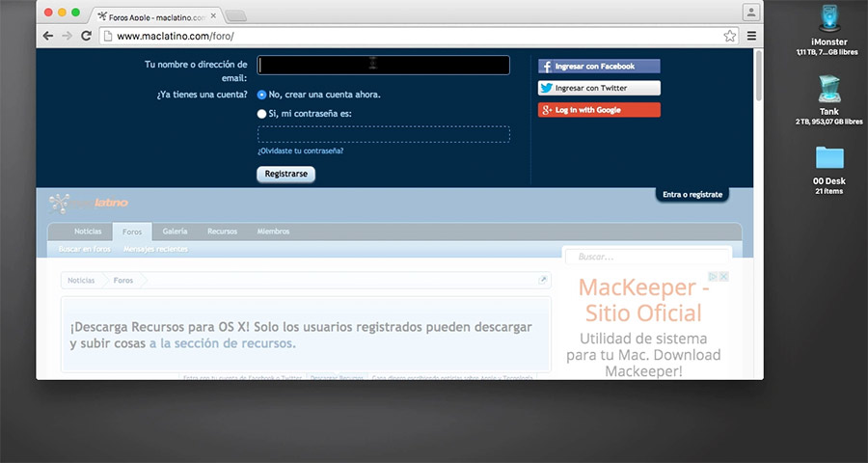
Task: Click the maclatino site logo
Action: [89, 204]
